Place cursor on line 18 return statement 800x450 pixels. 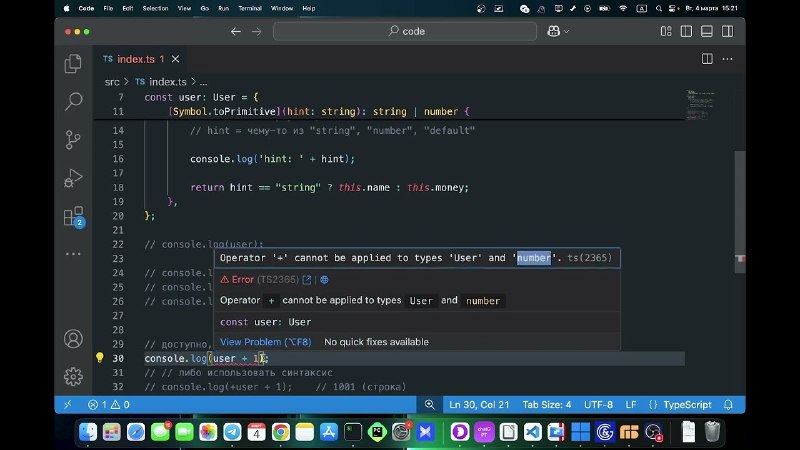click(x=329, y=187)
